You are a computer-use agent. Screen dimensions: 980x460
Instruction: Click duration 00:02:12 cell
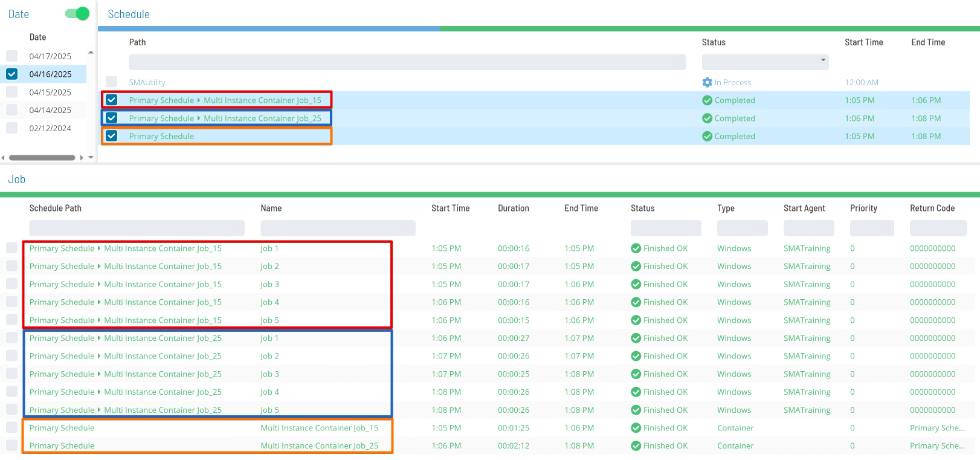514,445
